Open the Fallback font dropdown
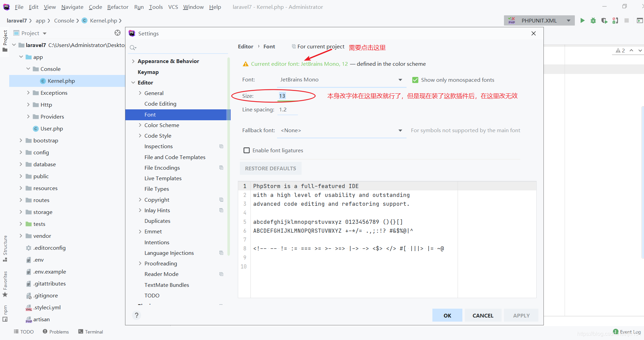This screenshot has width=644, height=340. [341, 130]
